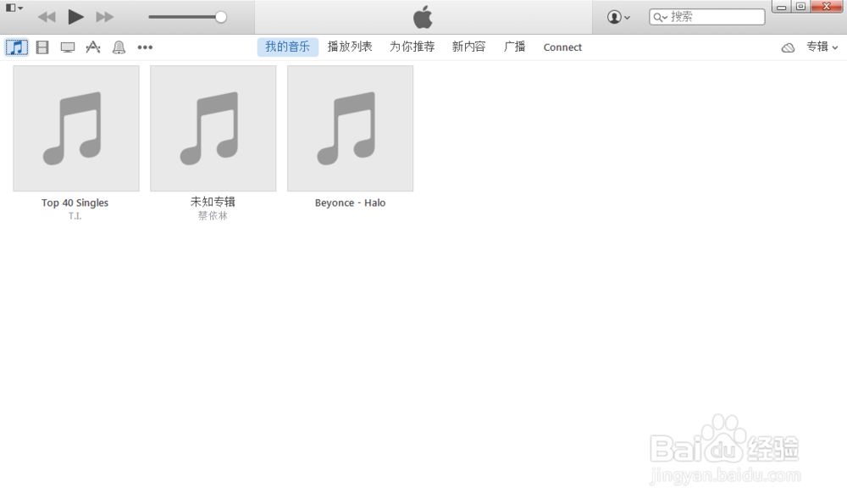
Task: Switch to the 播放列表 tab
Action: click(350, 47)
